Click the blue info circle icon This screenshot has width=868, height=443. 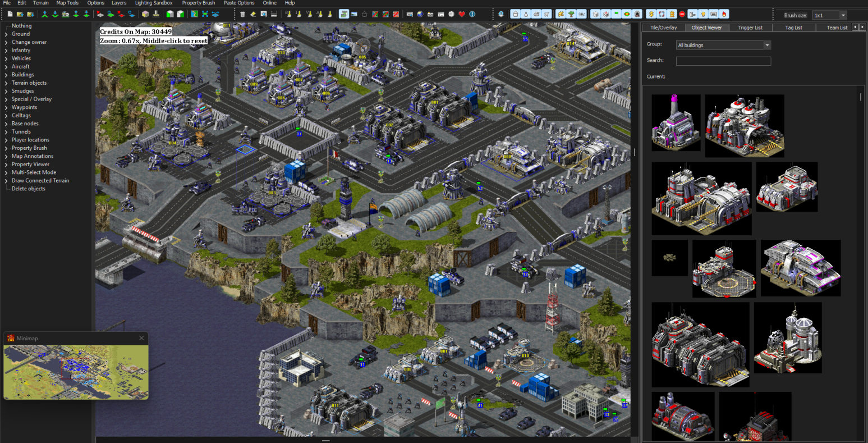click(472, 14)
